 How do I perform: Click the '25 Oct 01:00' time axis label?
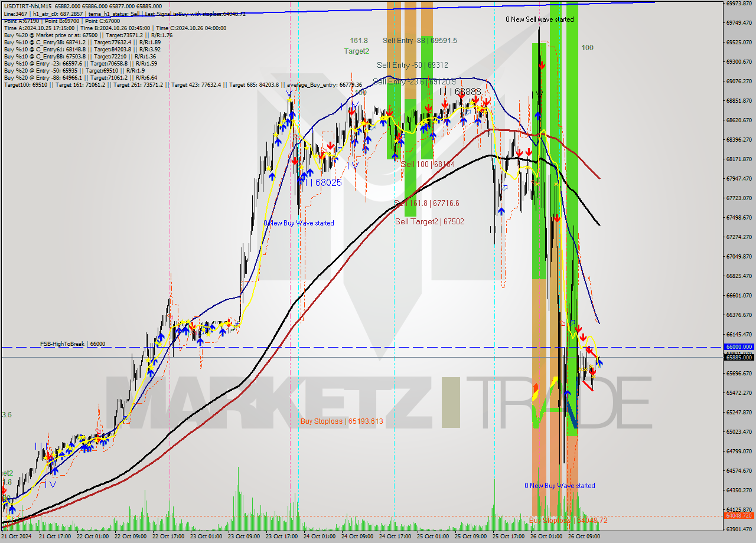pos(434,537)
